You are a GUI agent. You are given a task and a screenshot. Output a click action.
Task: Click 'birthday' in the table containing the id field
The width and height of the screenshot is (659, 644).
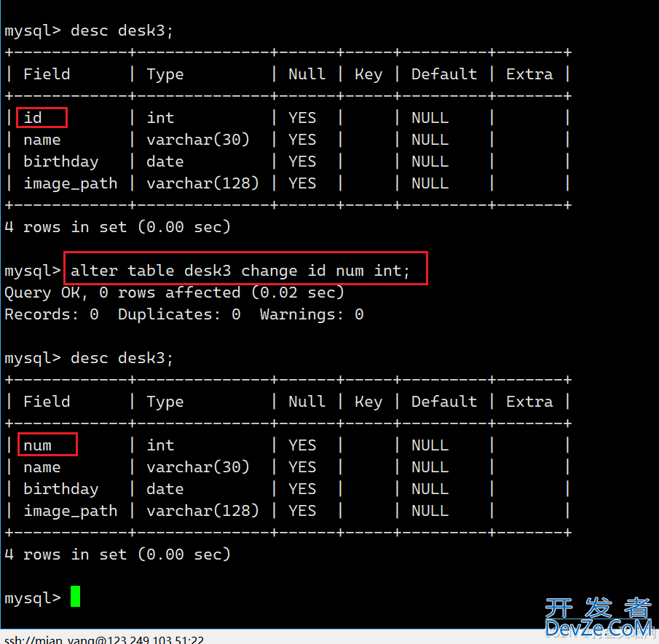click(x=61, y=162)
